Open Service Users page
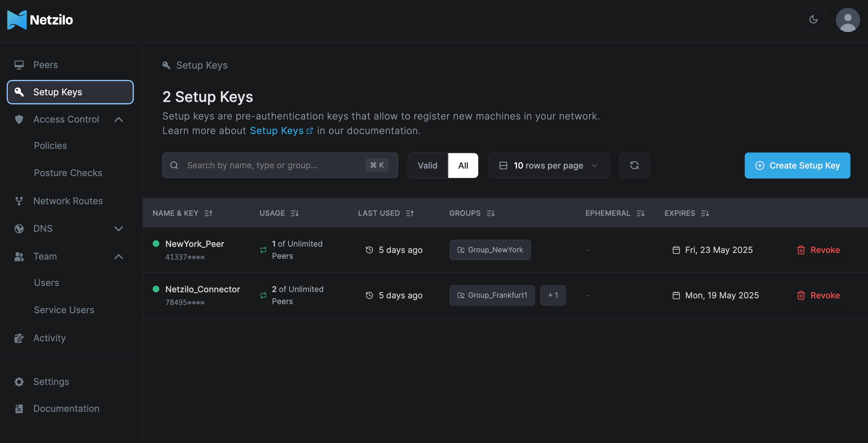868x443 pixels. point(64,310)
